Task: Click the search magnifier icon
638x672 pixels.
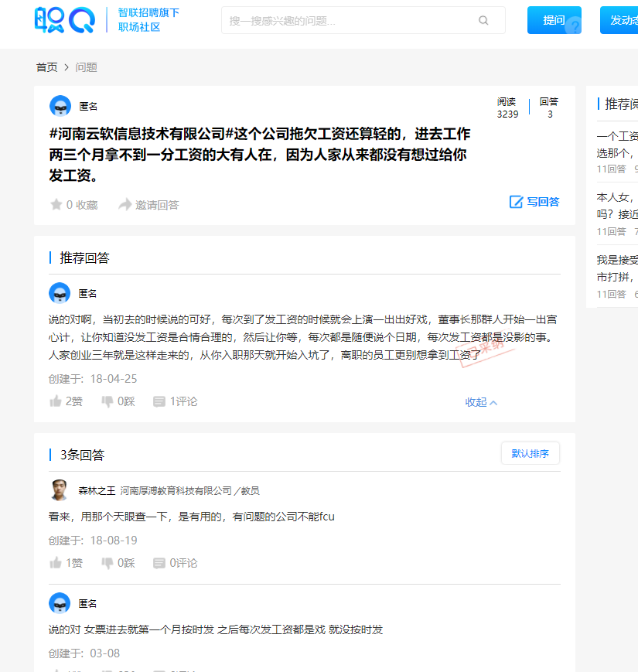Action: 483,20
